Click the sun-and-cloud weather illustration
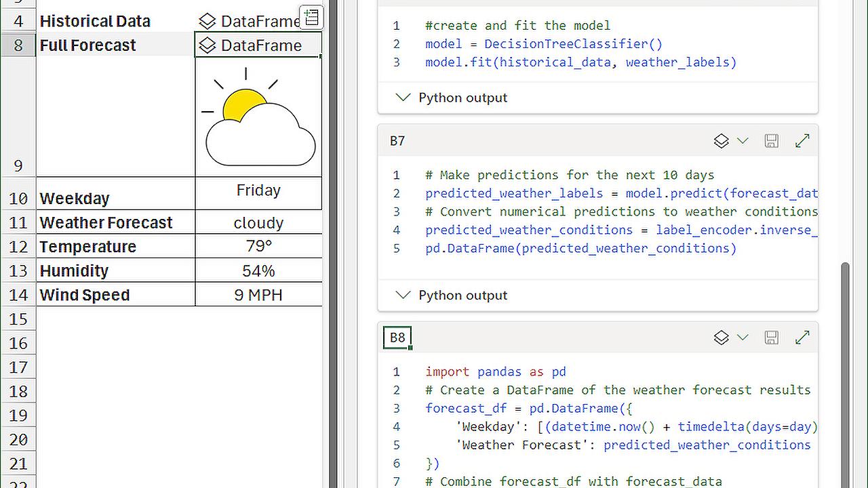 point(258,114)
